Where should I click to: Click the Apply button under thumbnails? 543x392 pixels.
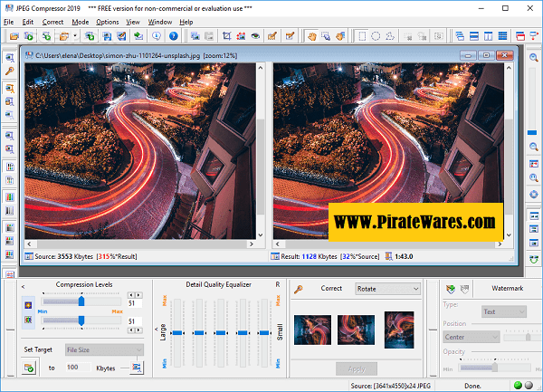[x=357, y=369]
